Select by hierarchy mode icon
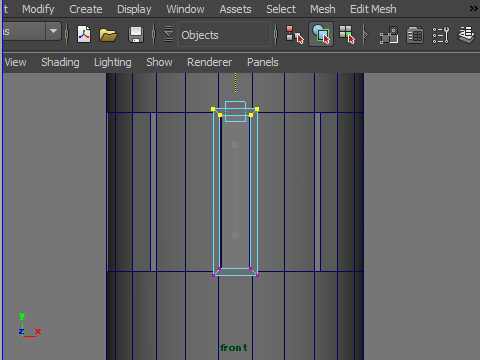Image resolution: width=480 pixels, height=360 pixels. pyautogui.click(x=295, y=35)
